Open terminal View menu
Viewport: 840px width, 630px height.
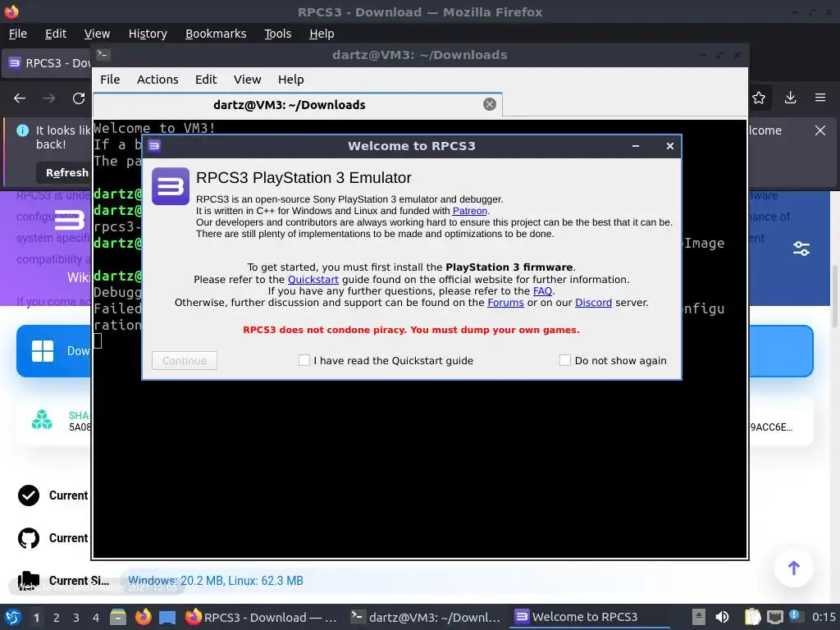247,80
